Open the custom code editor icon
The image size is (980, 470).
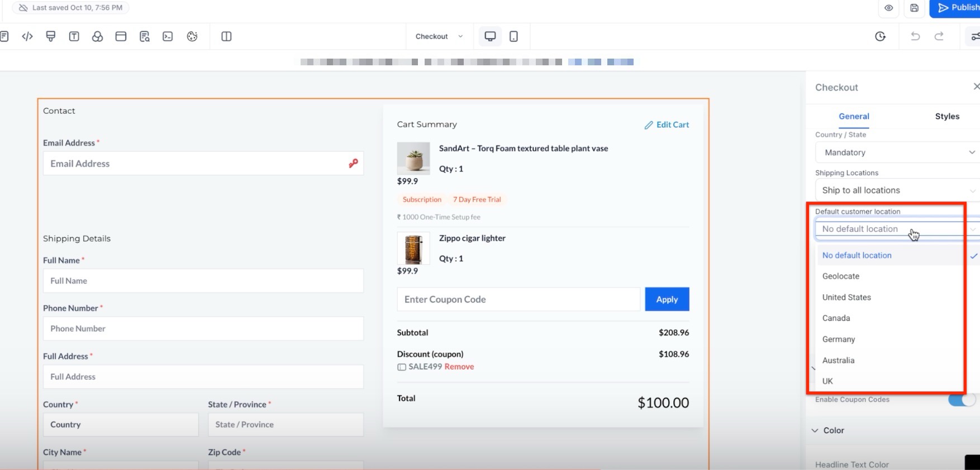coord(27,37)
